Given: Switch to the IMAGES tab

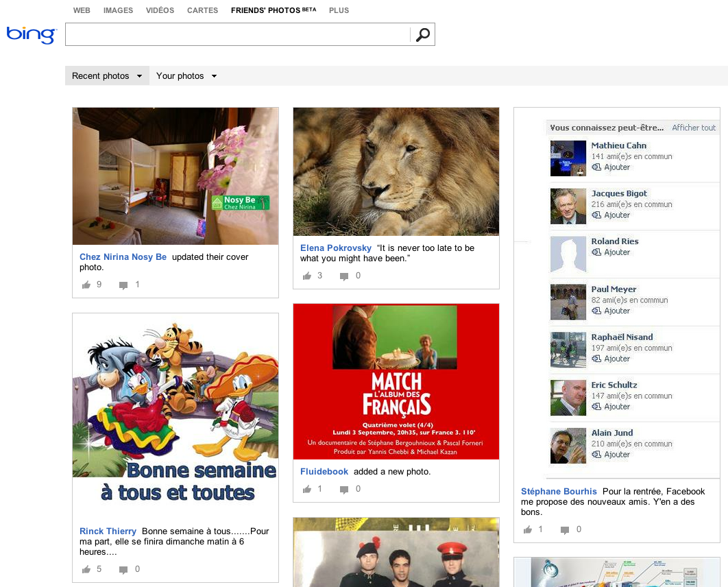Looking at the screenshot, I should coord(118,10).
